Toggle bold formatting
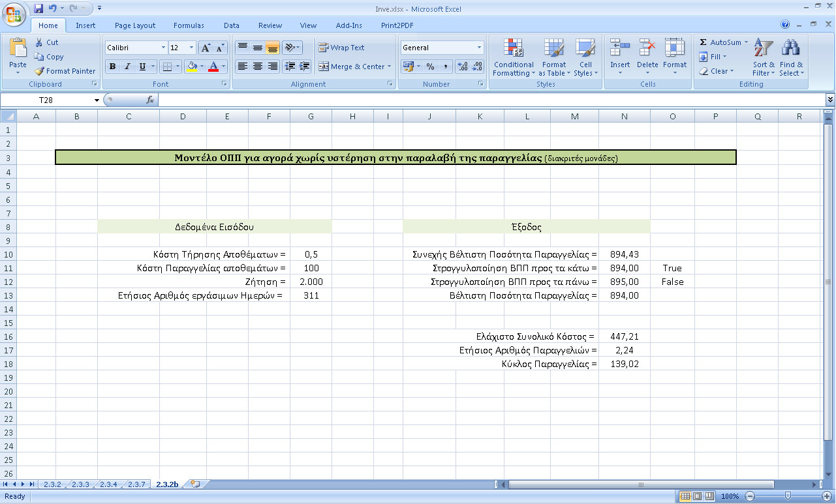The height and width of the screenshot is (504, 836). point(112,67)
